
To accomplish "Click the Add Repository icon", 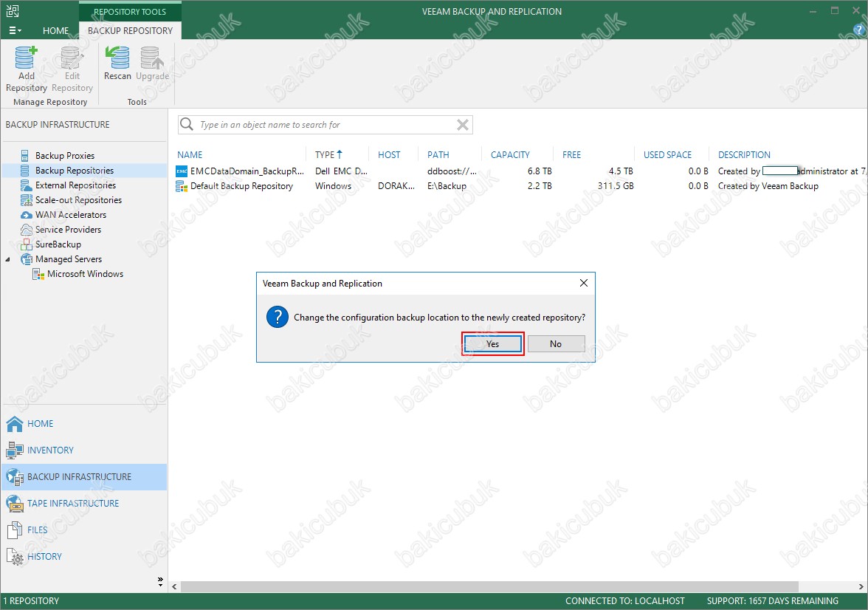I will click(26, 58).
